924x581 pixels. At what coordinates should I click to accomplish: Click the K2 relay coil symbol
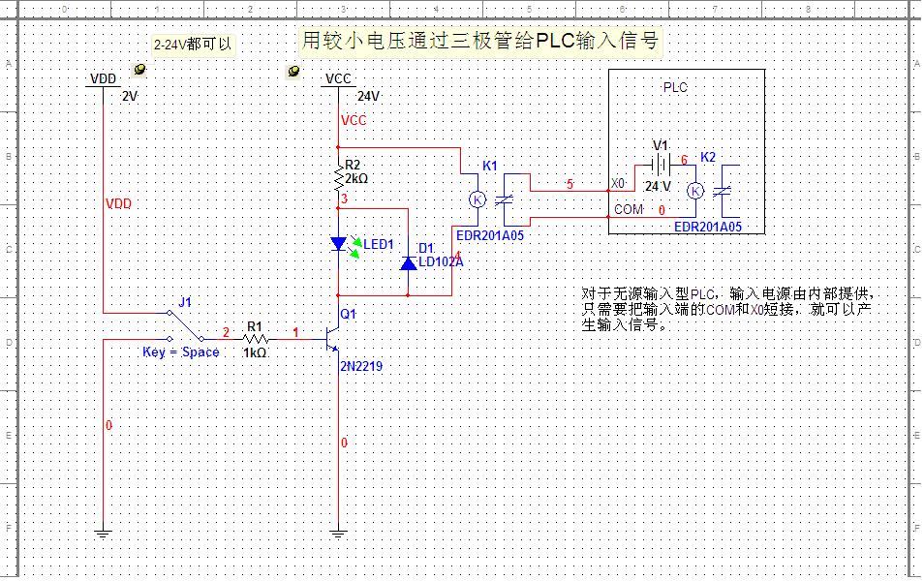point(694,191)
